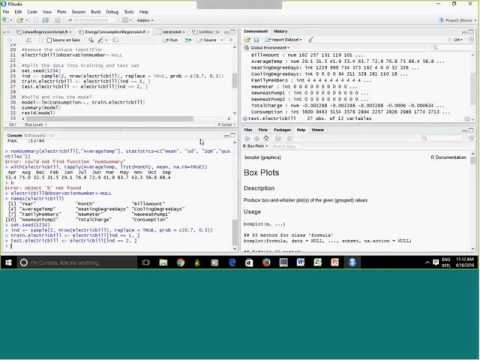480x360 pixels.
Task: Click the clear workspace broom icon
Action: pyautogui.click(x=311, y=40)
